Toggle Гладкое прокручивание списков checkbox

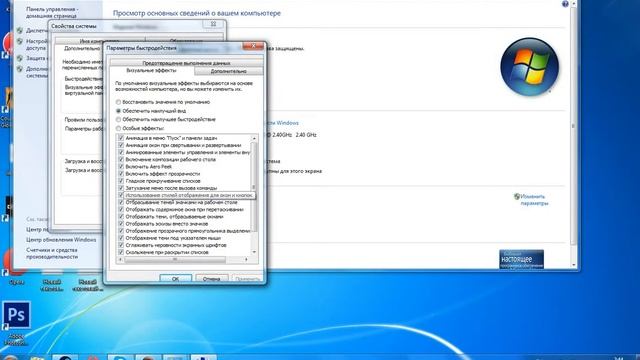pos(121,181)
